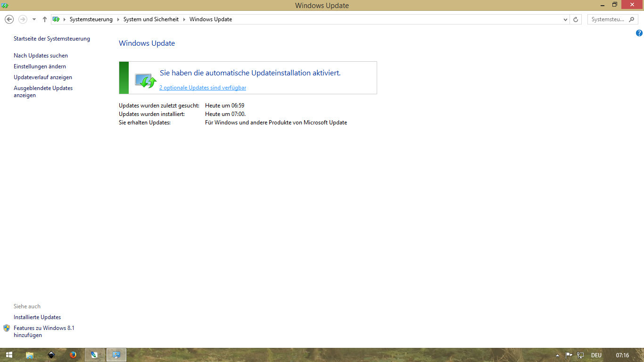Image resolution: width=644 pixels, height=362 pixels.
Task: Open Installierte Updates link
Action: point(37,317)
